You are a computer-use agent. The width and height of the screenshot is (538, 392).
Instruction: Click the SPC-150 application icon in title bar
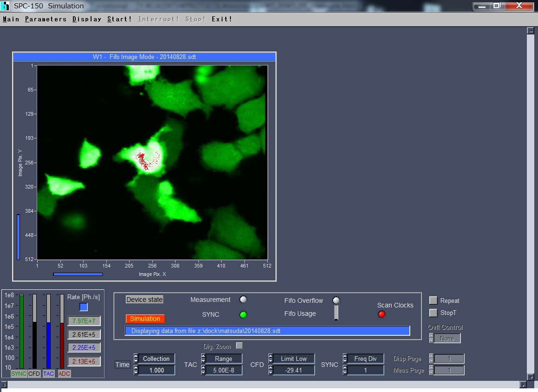[x=5, y=6]
